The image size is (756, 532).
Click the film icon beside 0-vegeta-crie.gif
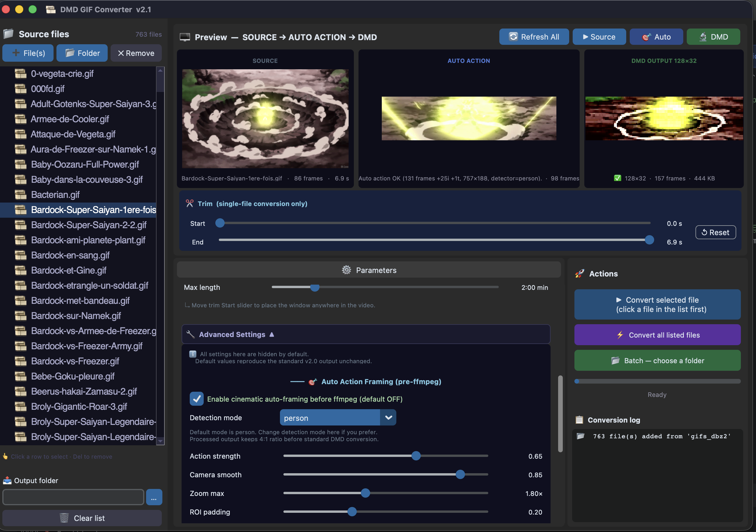point(20,74)
